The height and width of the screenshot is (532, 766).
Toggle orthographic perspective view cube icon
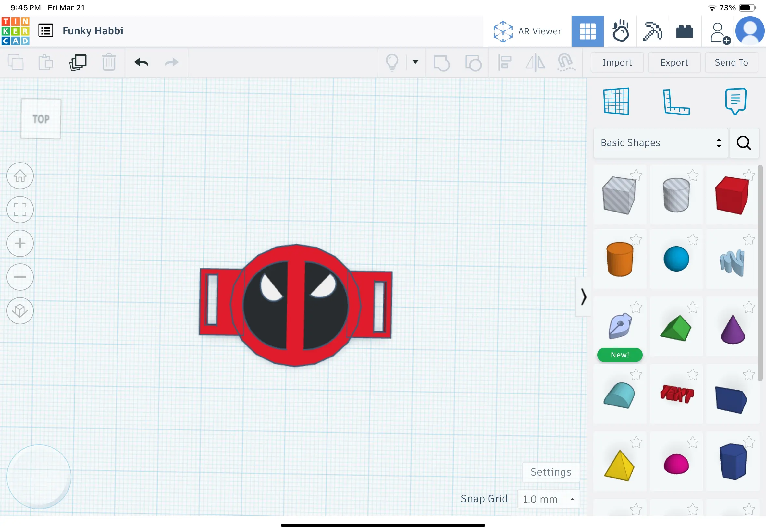click(20, 311)
